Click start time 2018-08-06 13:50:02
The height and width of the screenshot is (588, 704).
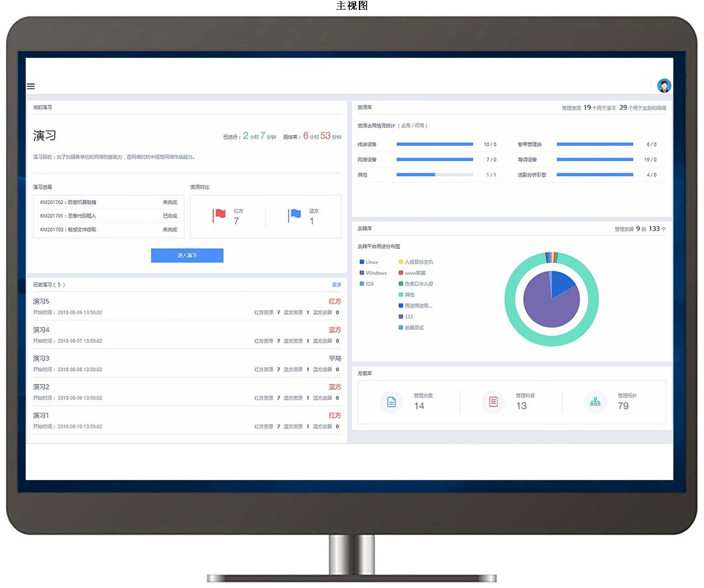point(80,313)
